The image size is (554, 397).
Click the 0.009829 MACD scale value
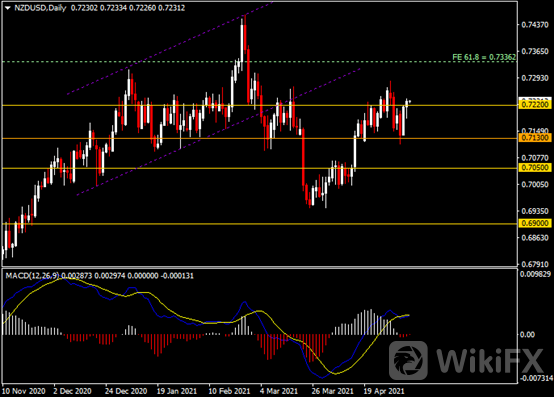click(x=535, y=274)
